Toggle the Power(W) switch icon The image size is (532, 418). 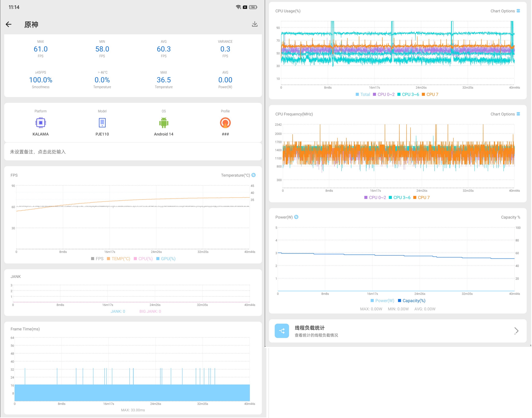tap(296, 217)
